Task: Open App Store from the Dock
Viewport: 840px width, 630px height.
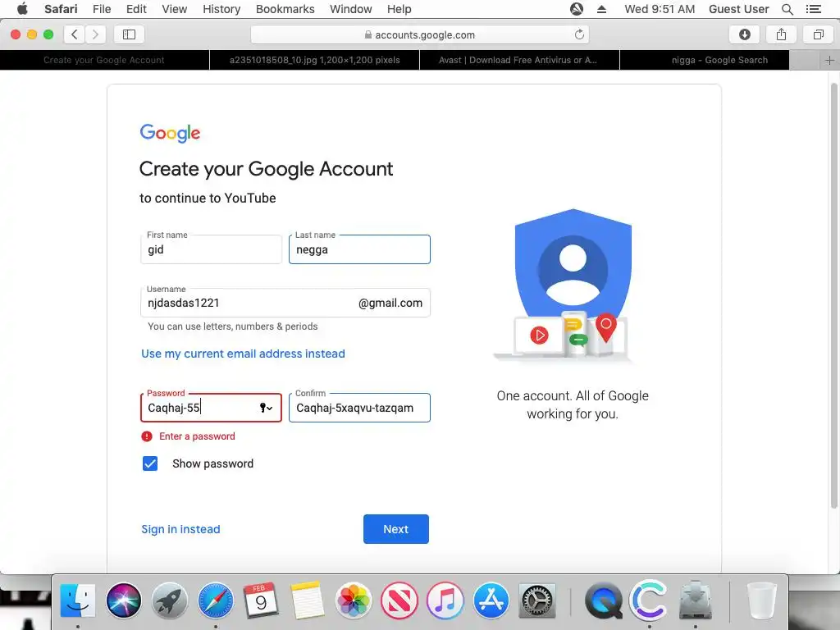Action: coord(491,600)
